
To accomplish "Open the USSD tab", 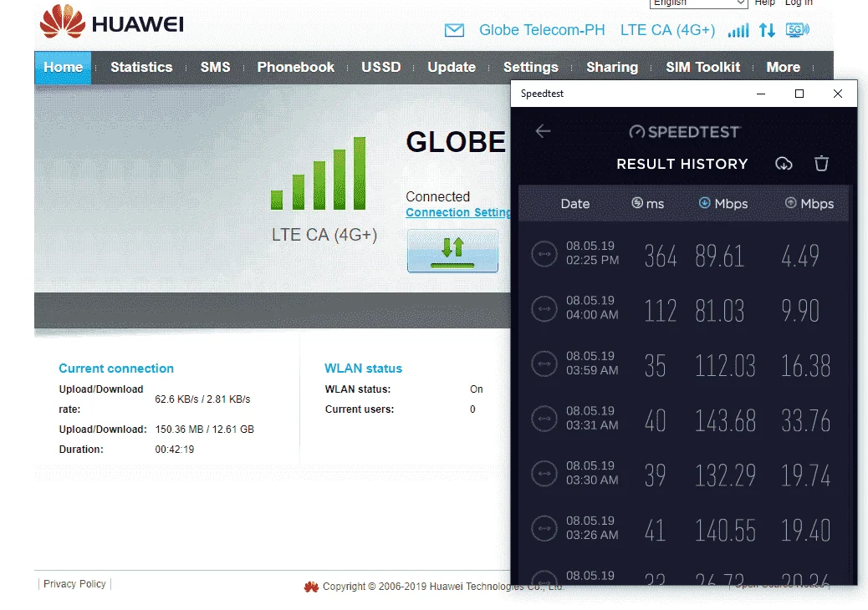I will pyautogui.click(x=380, y=68).
